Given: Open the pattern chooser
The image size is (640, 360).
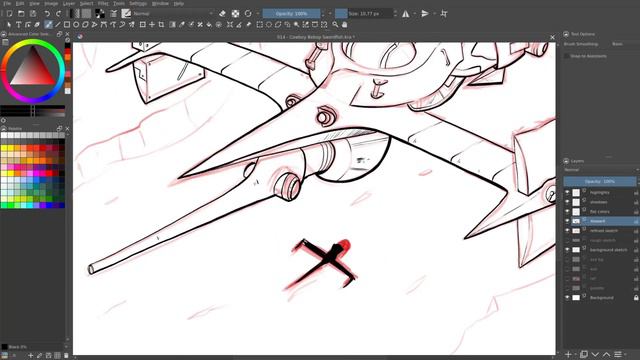Looking at the screenshot, I should (86, 13).
